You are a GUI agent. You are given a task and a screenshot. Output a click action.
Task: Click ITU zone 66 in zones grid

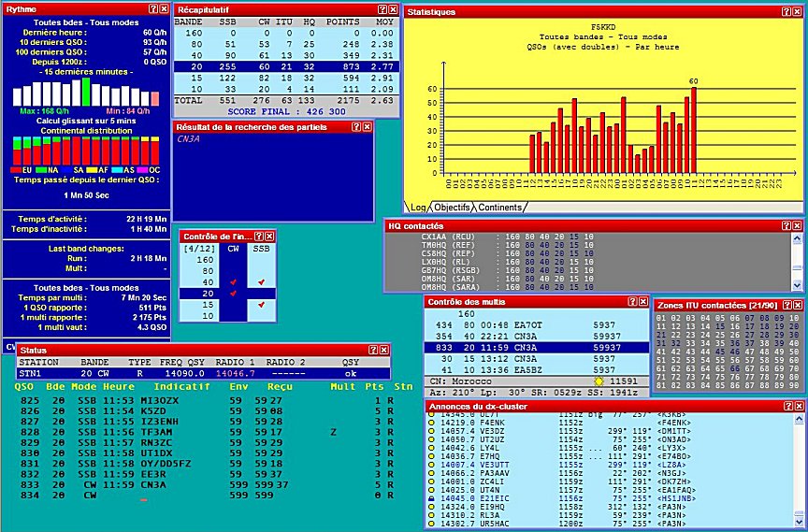point(735,369)
